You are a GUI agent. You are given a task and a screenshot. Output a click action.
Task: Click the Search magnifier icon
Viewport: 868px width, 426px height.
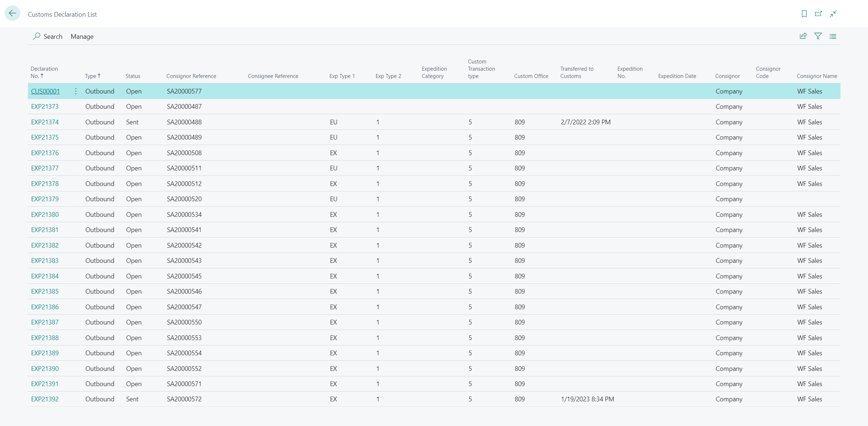pos(37,36)
